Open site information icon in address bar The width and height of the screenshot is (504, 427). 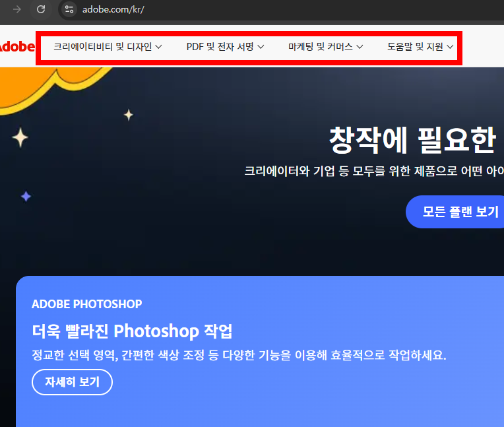click(69, 9)
